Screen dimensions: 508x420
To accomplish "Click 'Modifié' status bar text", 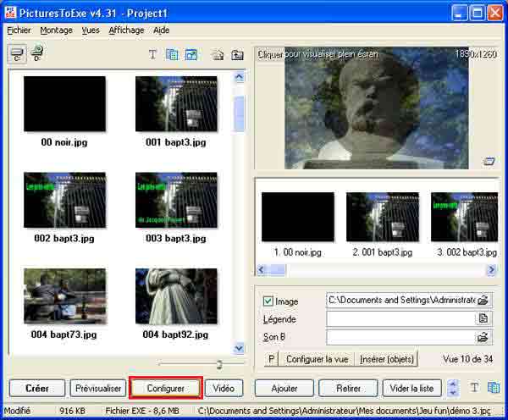I will pyautogui.click(x=17, y=411).
